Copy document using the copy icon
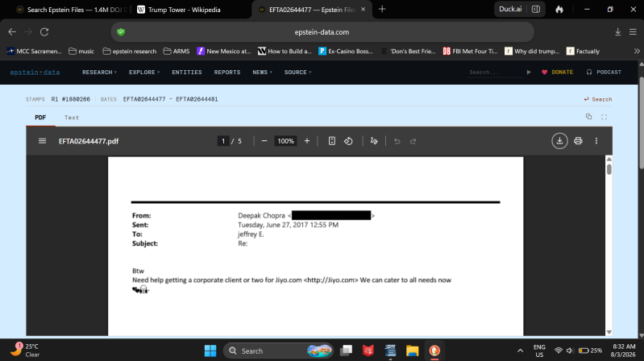Viewport: 644px width, 361px height. click(588, 117)
